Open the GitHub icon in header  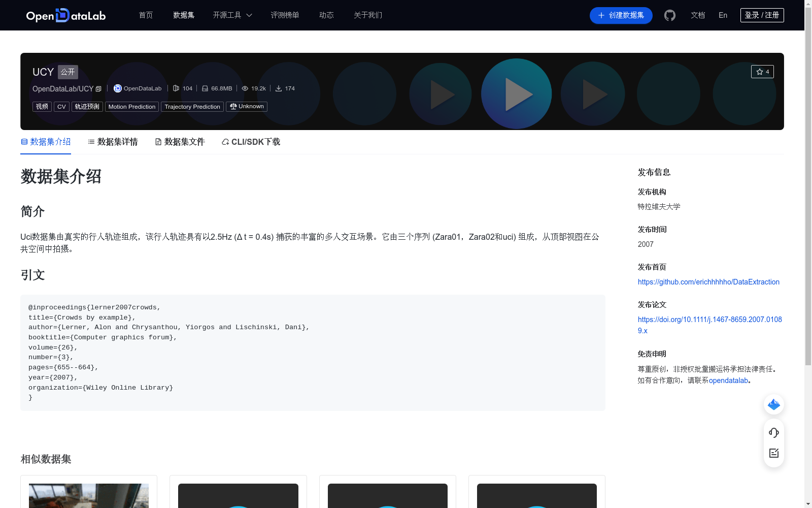tap(670, 15)
